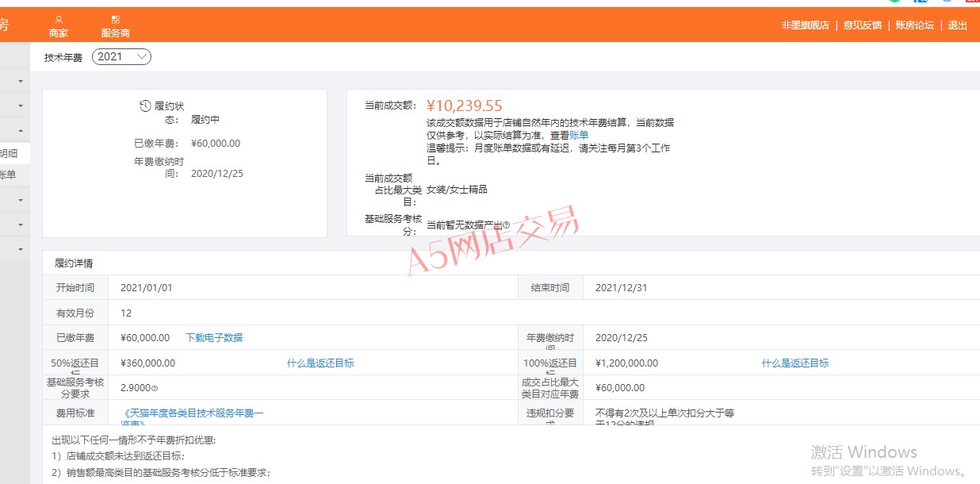
Task: Click the info icon next to 2.9000
Action: tap(155, 389)
